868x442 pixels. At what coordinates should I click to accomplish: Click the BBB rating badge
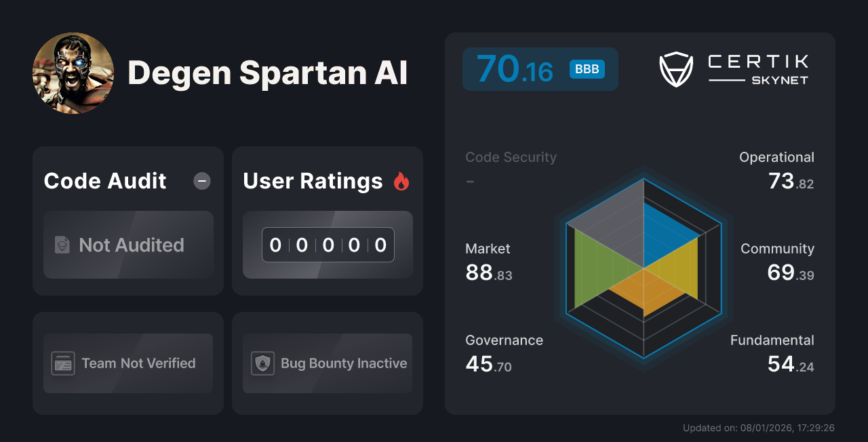586,68
